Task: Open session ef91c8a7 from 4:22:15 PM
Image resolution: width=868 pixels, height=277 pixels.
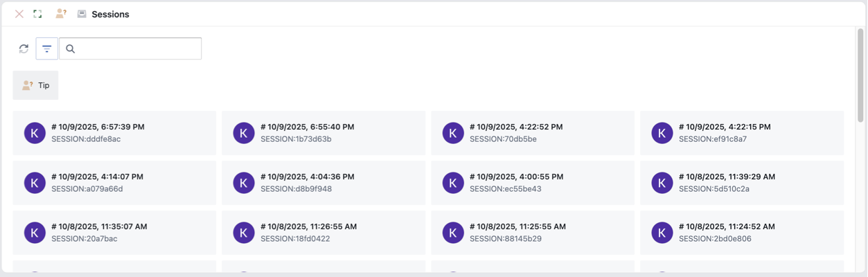Action: (741, 133)
